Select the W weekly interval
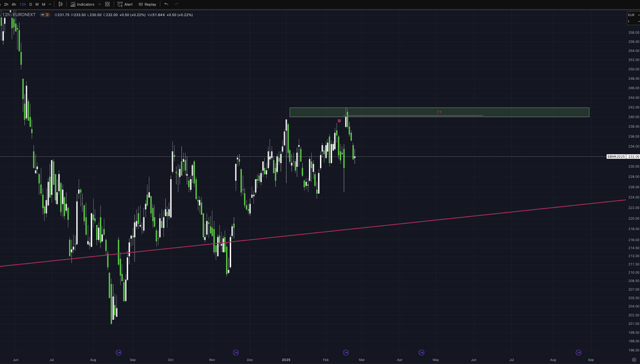Screen dimensions: 640x364 (36, 4)
